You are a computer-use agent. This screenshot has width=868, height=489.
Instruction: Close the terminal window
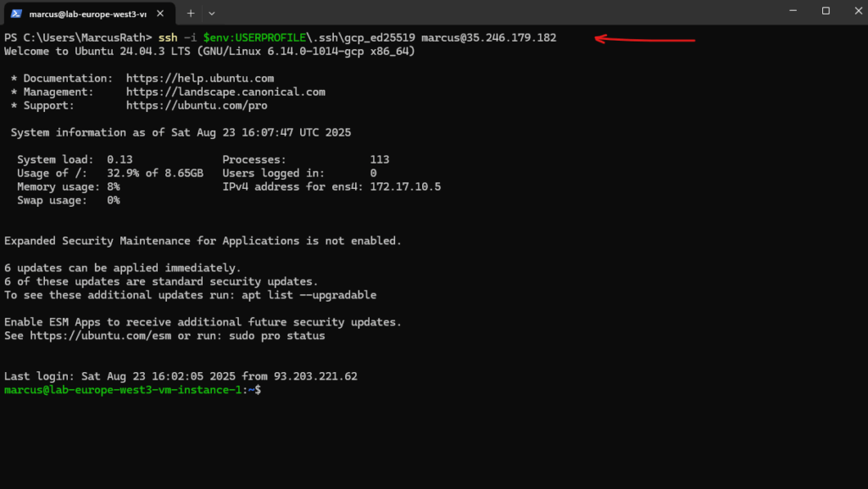click(x=858, y=11)
